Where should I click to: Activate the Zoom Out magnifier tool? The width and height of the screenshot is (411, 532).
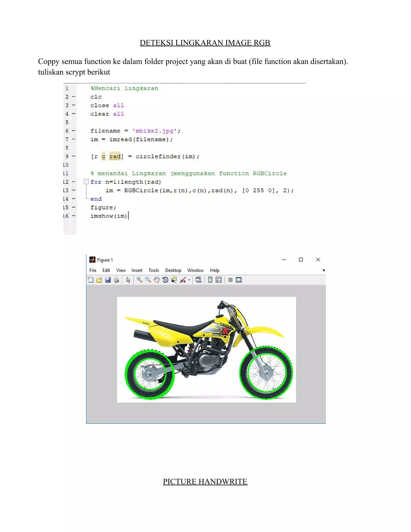(148, 280)
